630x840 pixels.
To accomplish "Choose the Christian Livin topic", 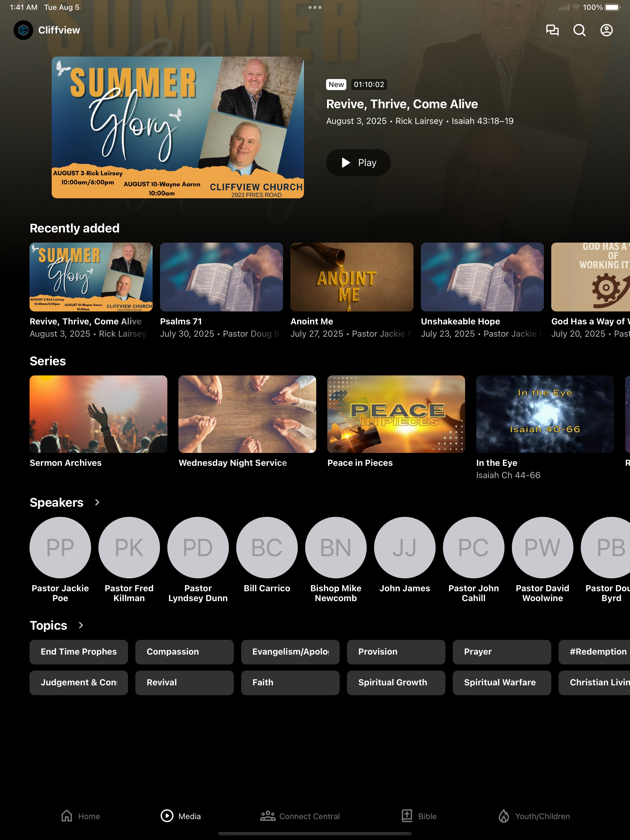I will (594, 683).
